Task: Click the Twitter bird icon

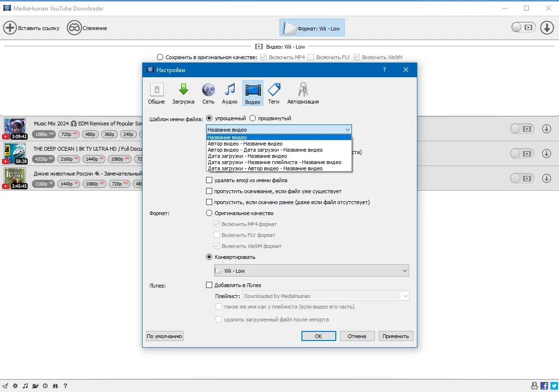Action: coord(553,386)
